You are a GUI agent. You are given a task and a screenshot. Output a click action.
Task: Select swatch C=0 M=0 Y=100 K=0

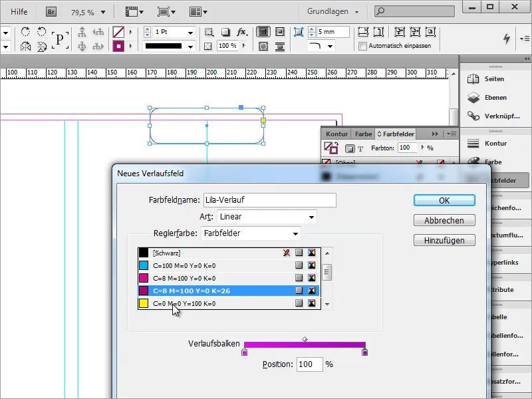(x=228, y=303)
